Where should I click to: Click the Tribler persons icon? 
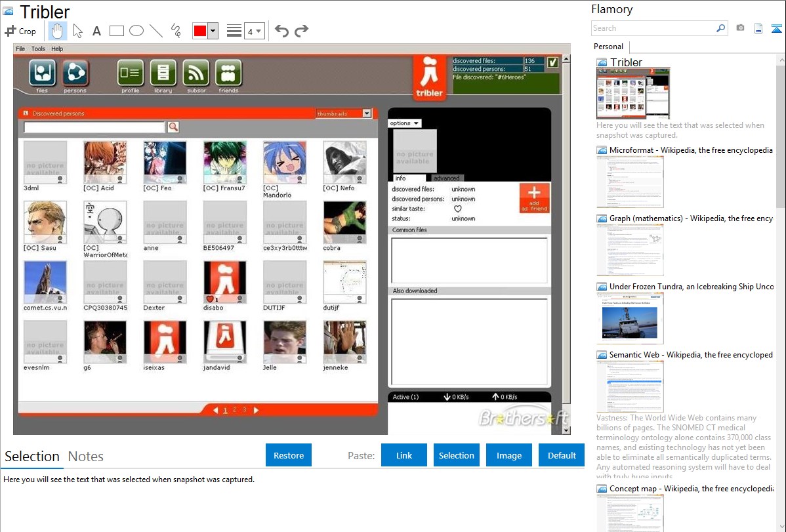(x=75, y=73)
